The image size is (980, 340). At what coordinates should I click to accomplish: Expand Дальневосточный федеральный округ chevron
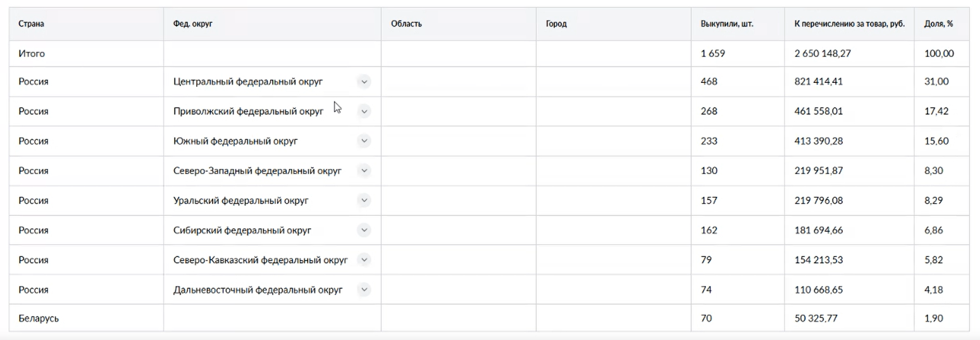click(x=364, y=290)
